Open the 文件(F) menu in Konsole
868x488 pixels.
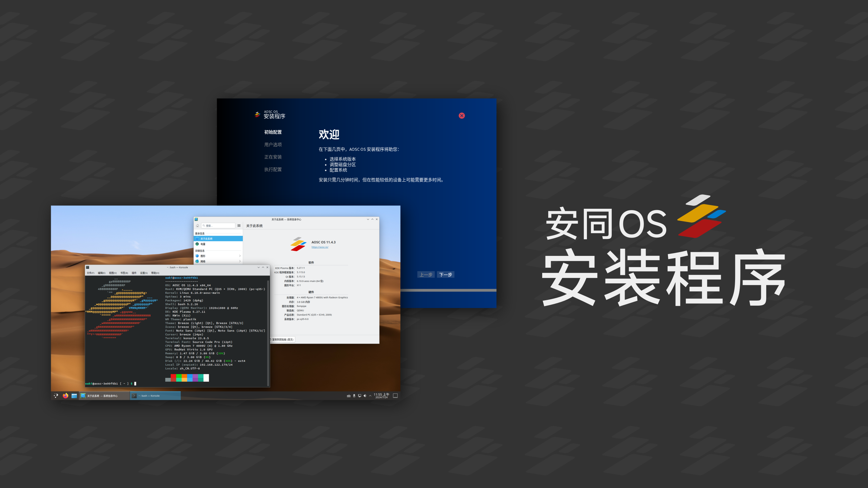tap(90, 273)
